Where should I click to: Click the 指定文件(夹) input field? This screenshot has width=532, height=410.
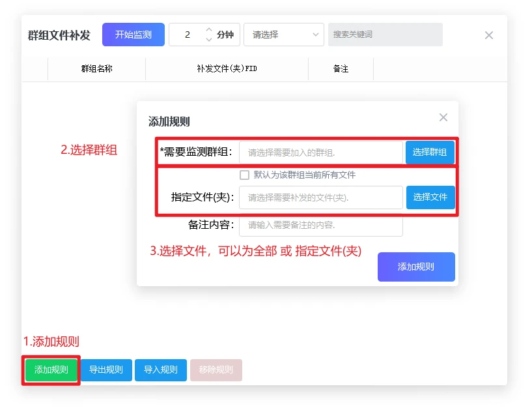[320, 198]
